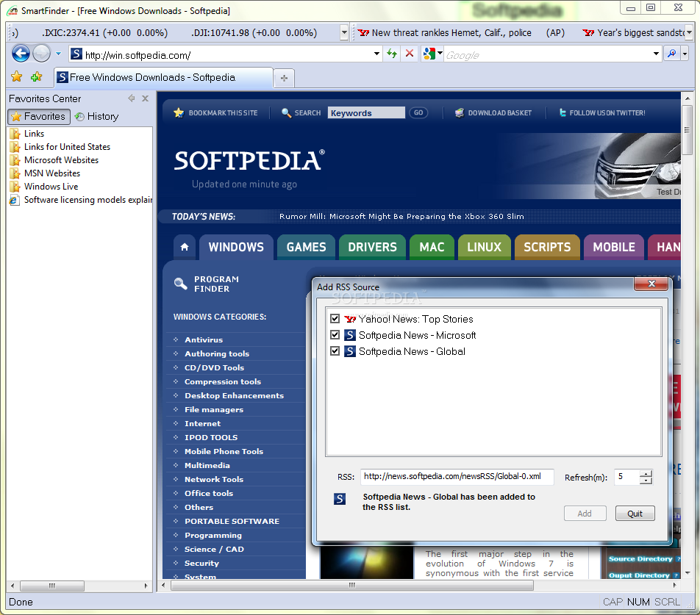Open the Links for United States folder

[67, 147]
